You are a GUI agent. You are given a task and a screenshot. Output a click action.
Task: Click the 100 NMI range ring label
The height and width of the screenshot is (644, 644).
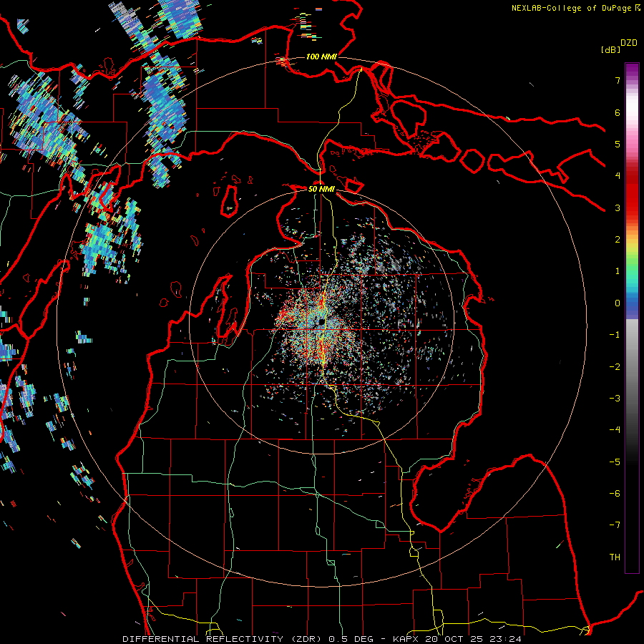(321, 57)
